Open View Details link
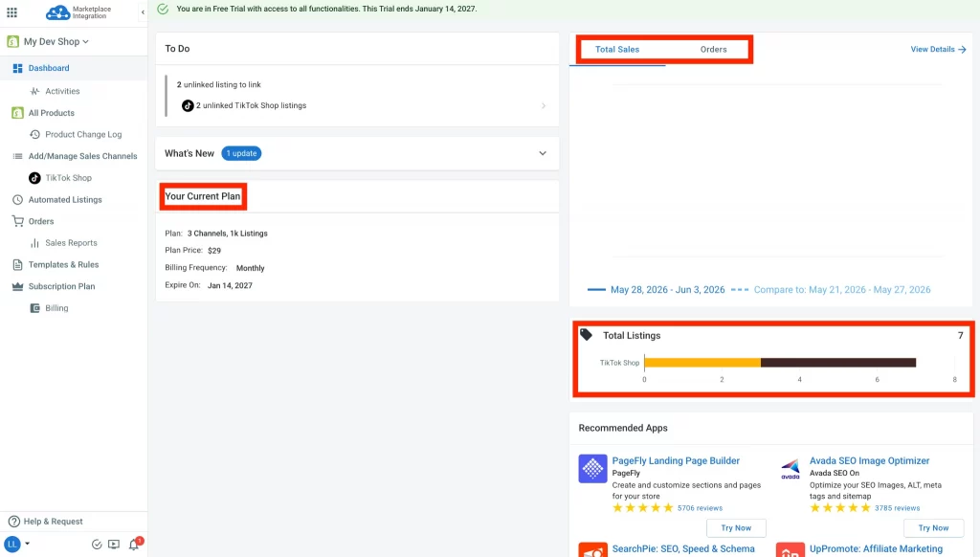The width and height of the screenshot is (980, 557). pos(938,50)
